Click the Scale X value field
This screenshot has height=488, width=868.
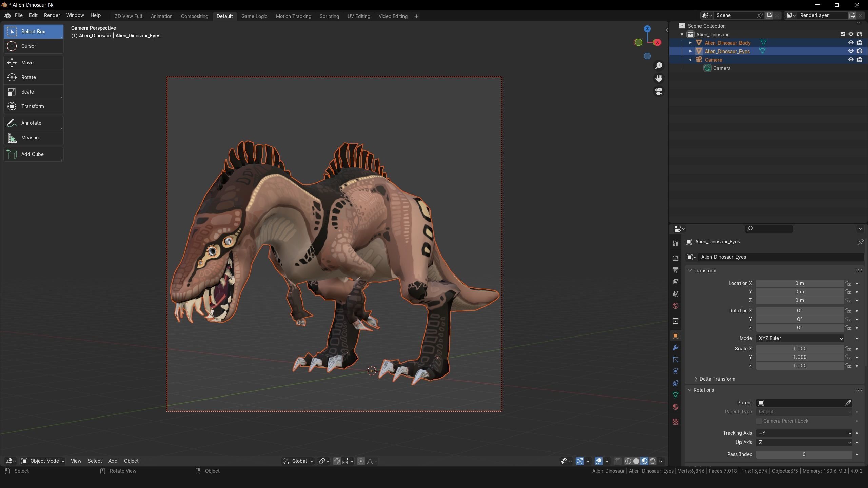[800, 349]
